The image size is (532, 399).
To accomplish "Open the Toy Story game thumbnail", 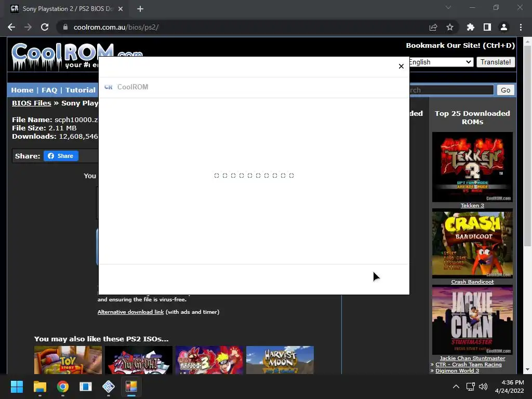I will pos(68,360).
